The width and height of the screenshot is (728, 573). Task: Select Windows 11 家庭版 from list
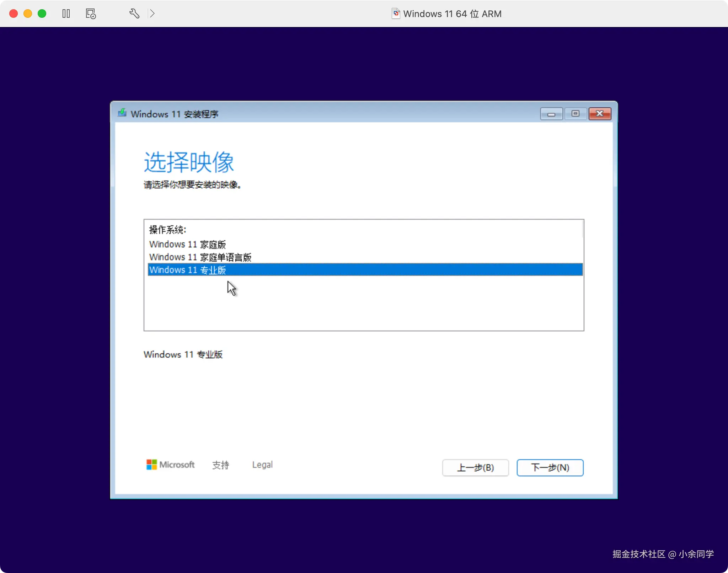pos(187,245)
